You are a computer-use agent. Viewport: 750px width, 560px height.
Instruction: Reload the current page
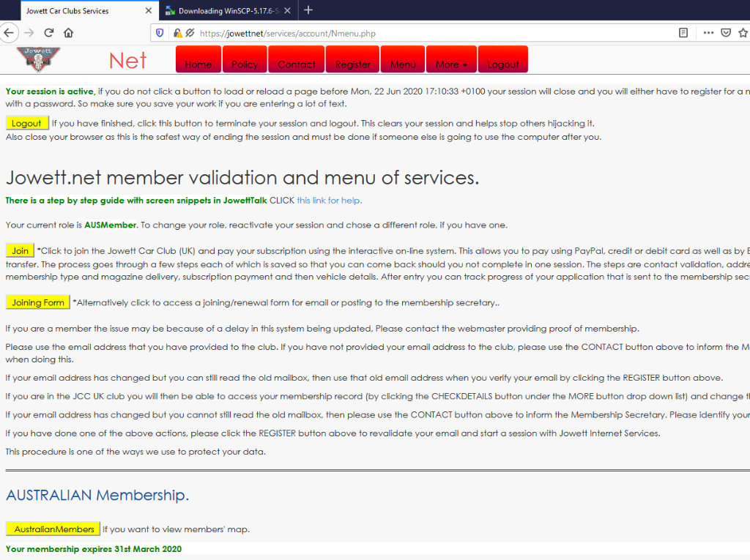[x=49, y=33]
